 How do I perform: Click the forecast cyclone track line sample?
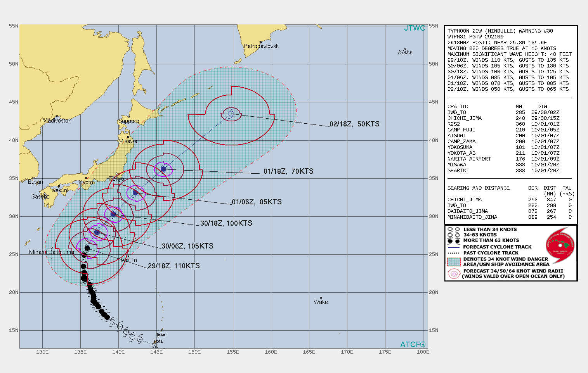(453, 247)
